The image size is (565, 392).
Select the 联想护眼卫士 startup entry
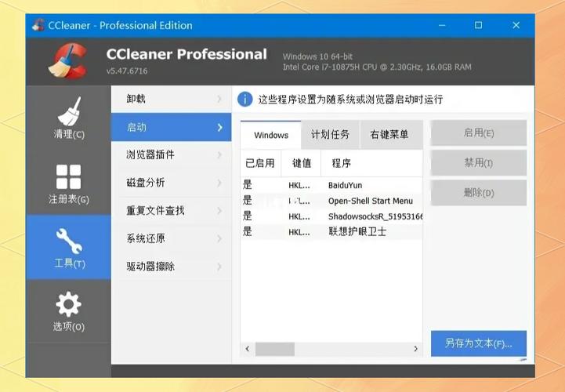coord(331,231)
